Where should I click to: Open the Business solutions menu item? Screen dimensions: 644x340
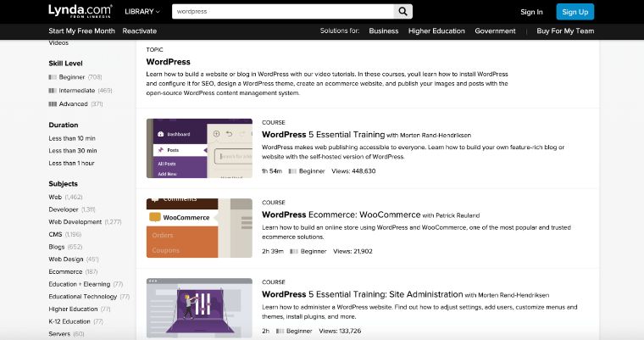[383, 31]
